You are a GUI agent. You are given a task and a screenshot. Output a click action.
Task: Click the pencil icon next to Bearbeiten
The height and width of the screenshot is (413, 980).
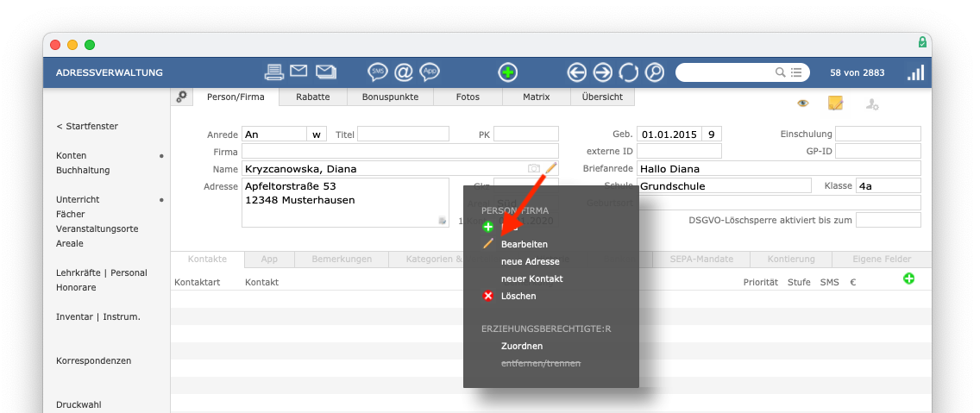[488, 244]
